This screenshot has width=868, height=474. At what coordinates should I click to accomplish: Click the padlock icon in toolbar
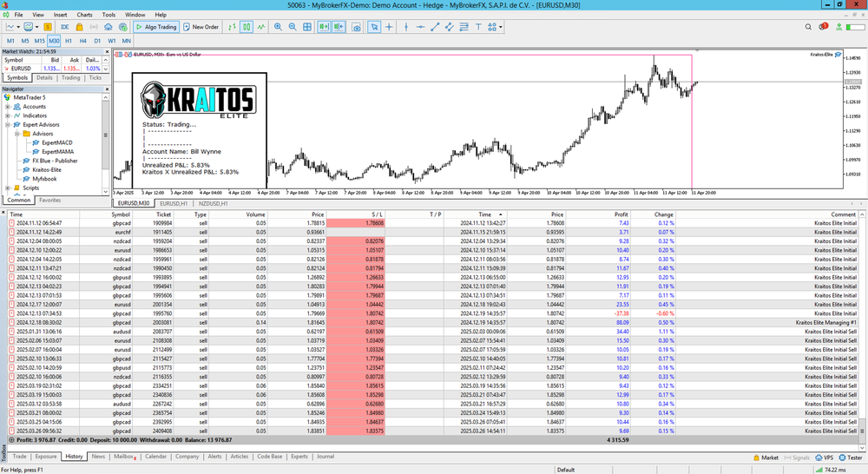tap(79, 27)
